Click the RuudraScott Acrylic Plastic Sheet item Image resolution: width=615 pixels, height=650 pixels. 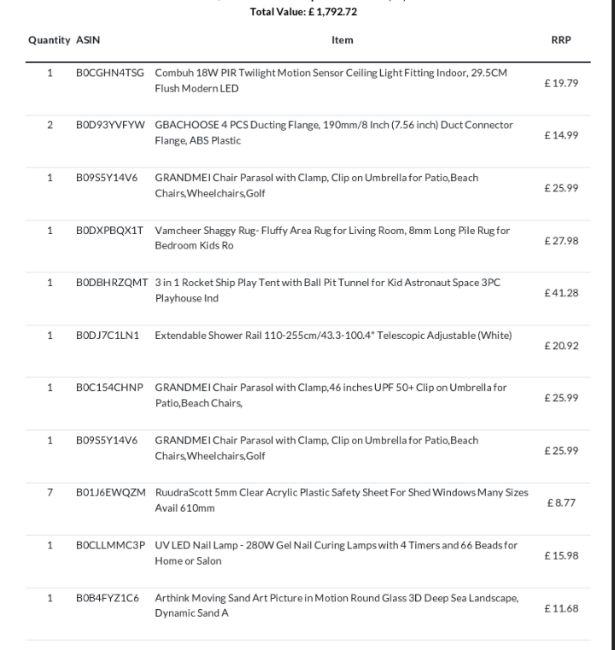(x=341, y=500)
